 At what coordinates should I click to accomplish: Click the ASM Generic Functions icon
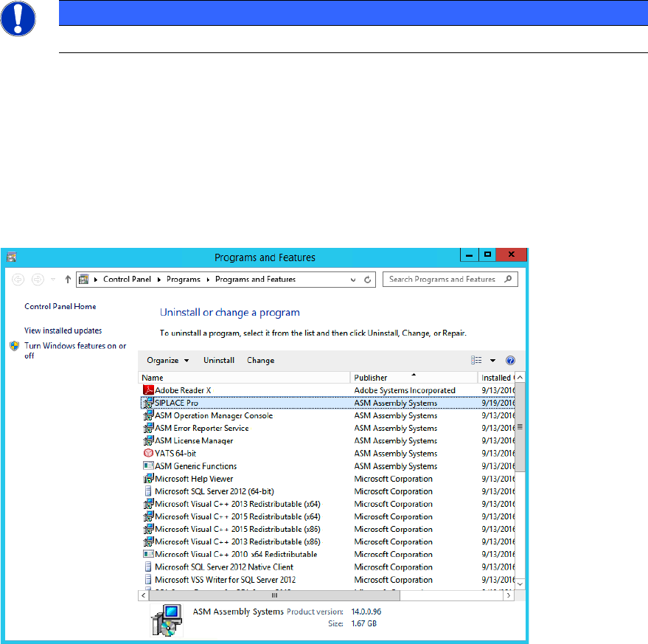148,465
